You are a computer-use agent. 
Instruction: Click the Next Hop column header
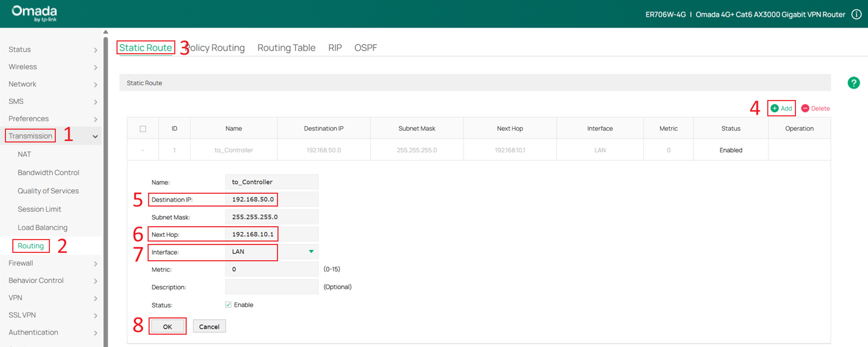click(x=510, y=128)
